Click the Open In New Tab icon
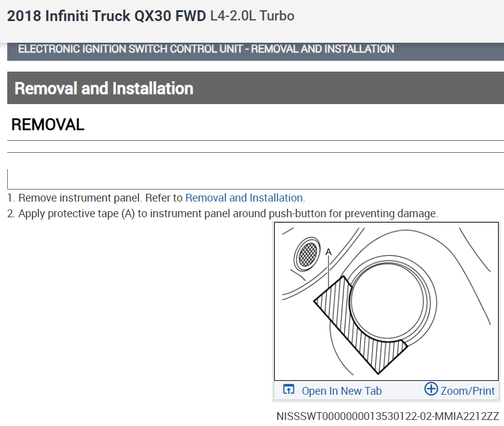Viewport: 504px width, 426px height. click(x=289, y=390)
